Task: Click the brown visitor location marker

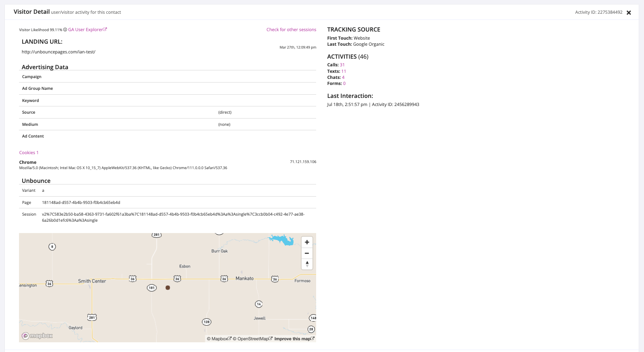Action: [168, 288]
